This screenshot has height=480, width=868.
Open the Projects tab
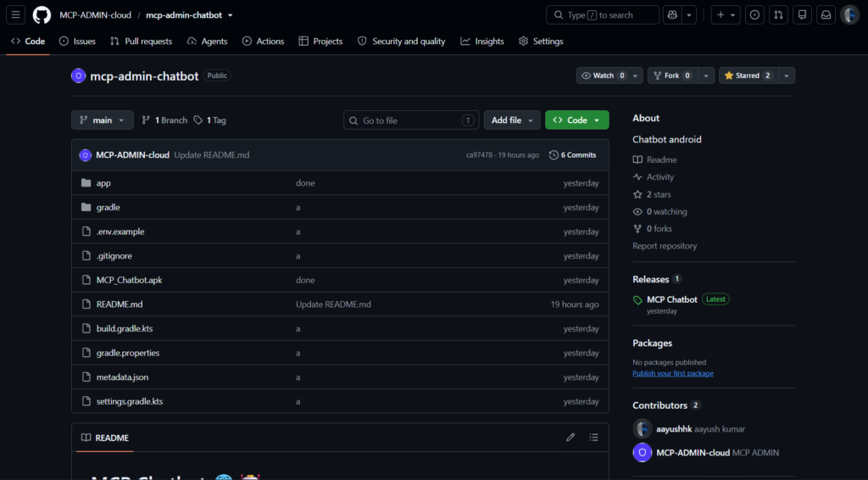pyautogui.click(x=321, y=41)
